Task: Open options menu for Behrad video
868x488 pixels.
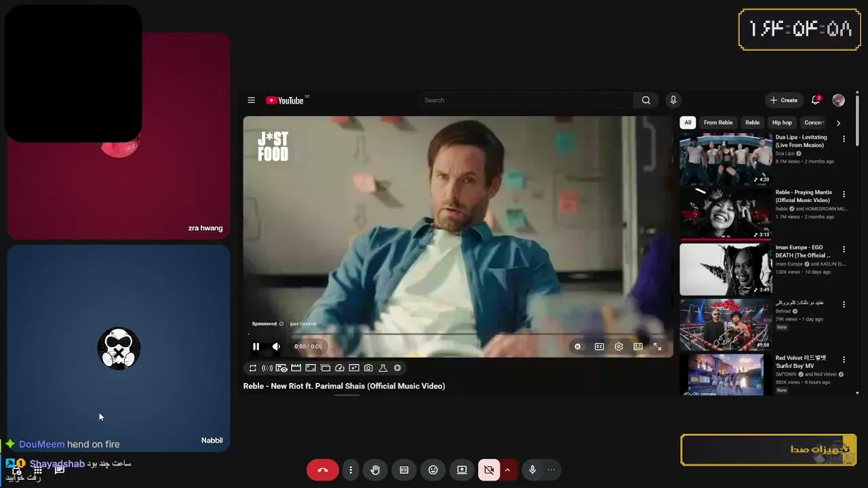Action: [844, 304]
